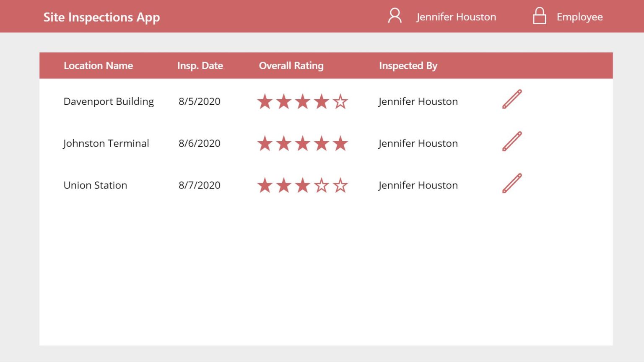Select the fifth star for Davenport Building rating
The width and height of the screenshot is (644, 362).
click(x=340, y=101)
